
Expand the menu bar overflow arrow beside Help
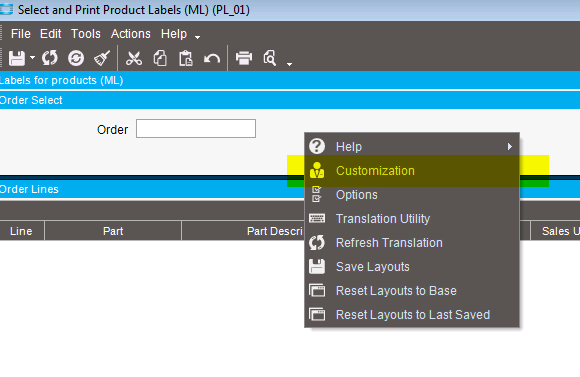pos(198,37)
